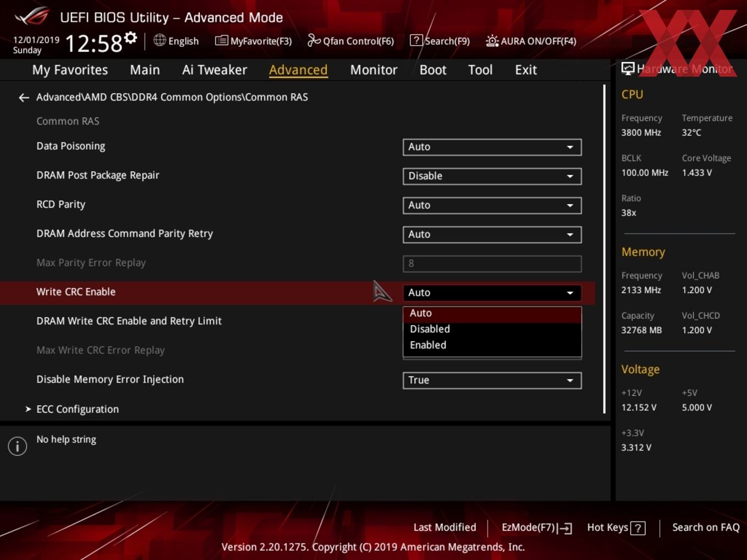Choose Enabled in the open list

coord(492,345)
